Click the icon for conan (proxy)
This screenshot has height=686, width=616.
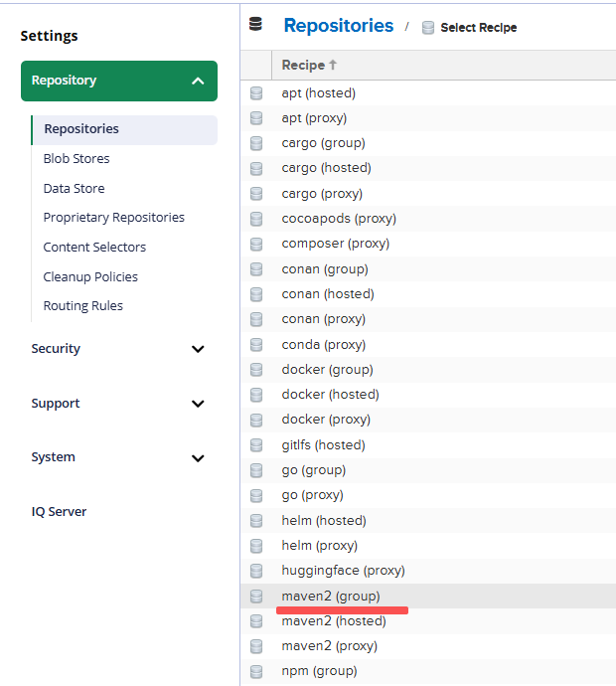[x=256, y=319]
